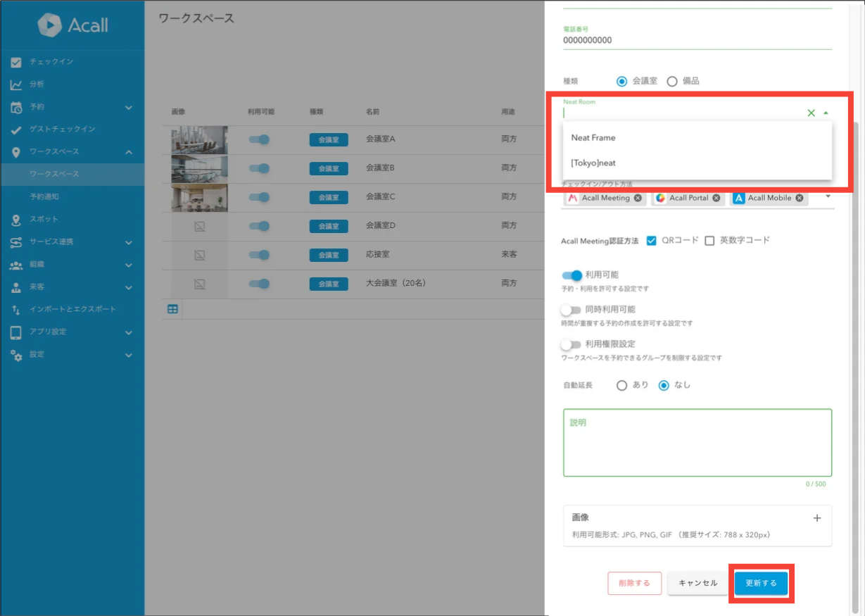Image resolution: width=865 pixels, height=616 pixels.
Task: Open the 会議室A thumbnail image
Action: tap(199, 140)
